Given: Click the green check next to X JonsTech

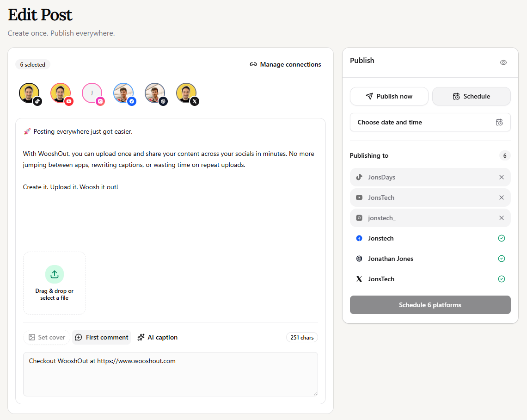Looking at the screenshot, I should 502,279.
